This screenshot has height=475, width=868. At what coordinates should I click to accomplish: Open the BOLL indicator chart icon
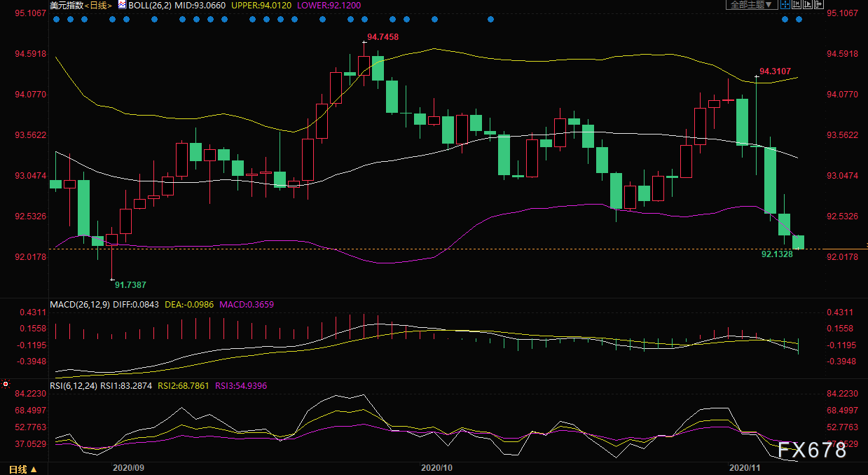pos(123,4)
